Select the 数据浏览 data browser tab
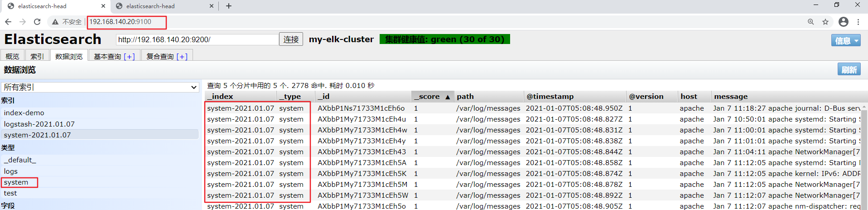 [x=69, y=56]
